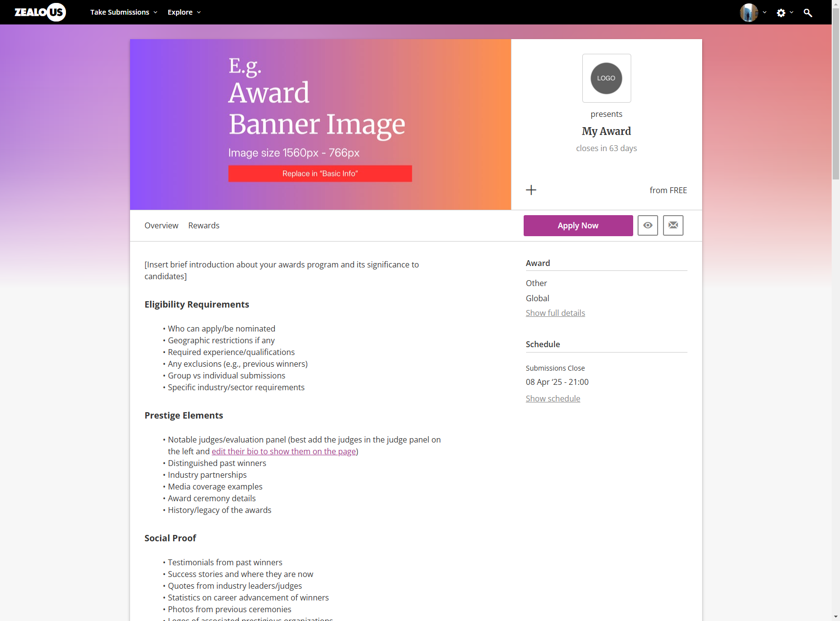Click the Show full details link

[x=555, y=313]
